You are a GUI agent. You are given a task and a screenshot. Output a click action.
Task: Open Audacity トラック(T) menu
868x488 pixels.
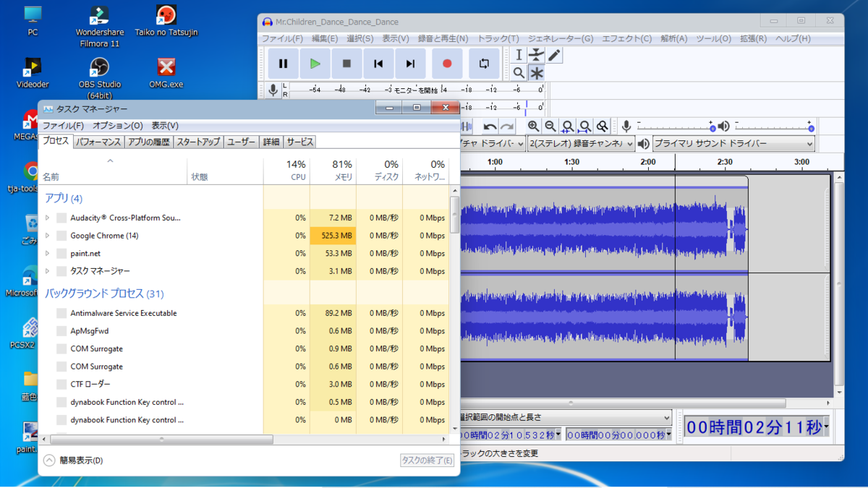click(498, 38)
